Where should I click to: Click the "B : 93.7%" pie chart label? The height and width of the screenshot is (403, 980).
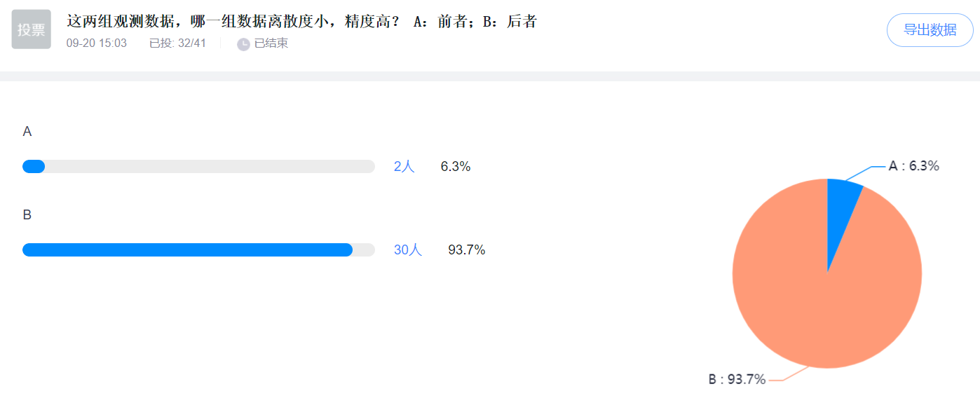737,380
